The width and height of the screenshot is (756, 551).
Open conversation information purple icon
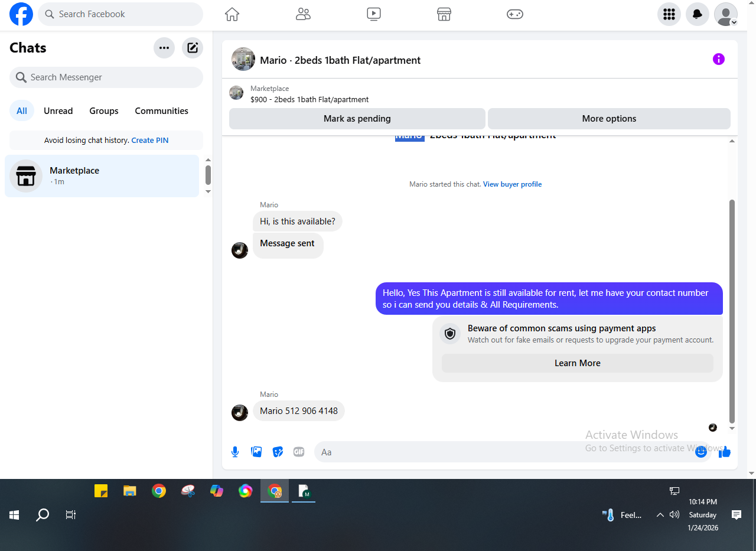click(x=719, y=59)
